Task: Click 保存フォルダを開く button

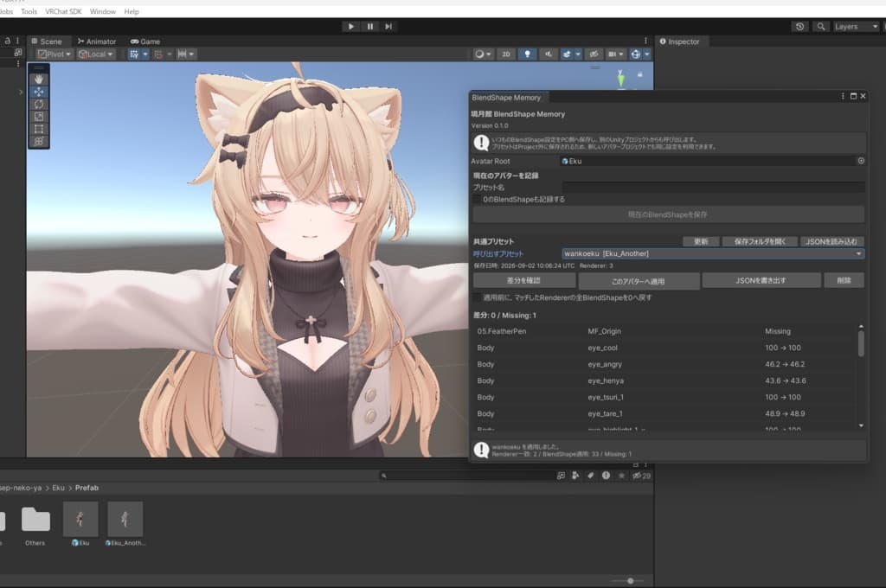Action: click(x=760, y=242)
